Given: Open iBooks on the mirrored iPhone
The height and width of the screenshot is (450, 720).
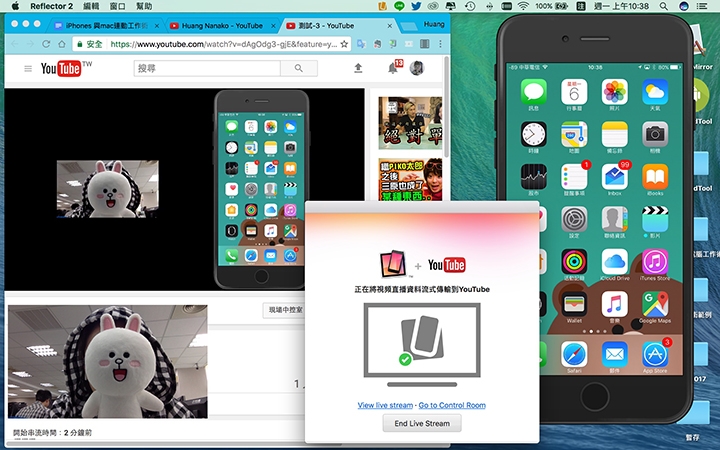Looking at the screenshot, I should coord(655,177).
